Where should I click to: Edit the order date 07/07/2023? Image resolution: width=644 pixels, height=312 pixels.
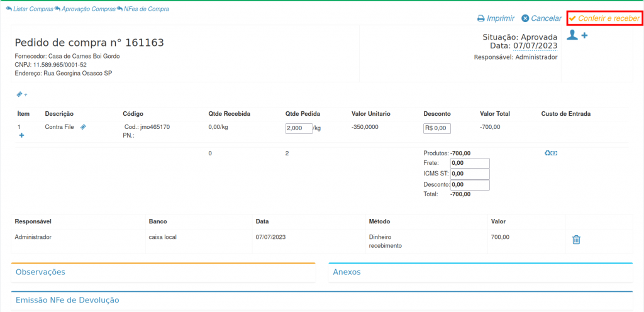click(535, 46)
